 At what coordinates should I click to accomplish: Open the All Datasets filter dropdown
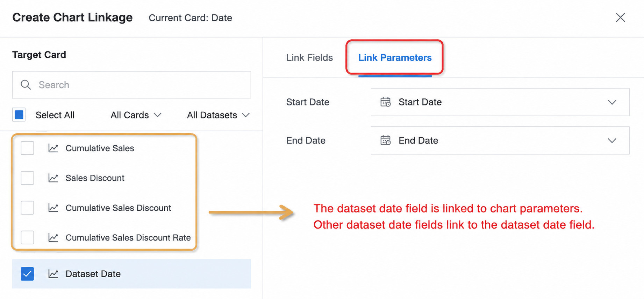coord(219,115)
